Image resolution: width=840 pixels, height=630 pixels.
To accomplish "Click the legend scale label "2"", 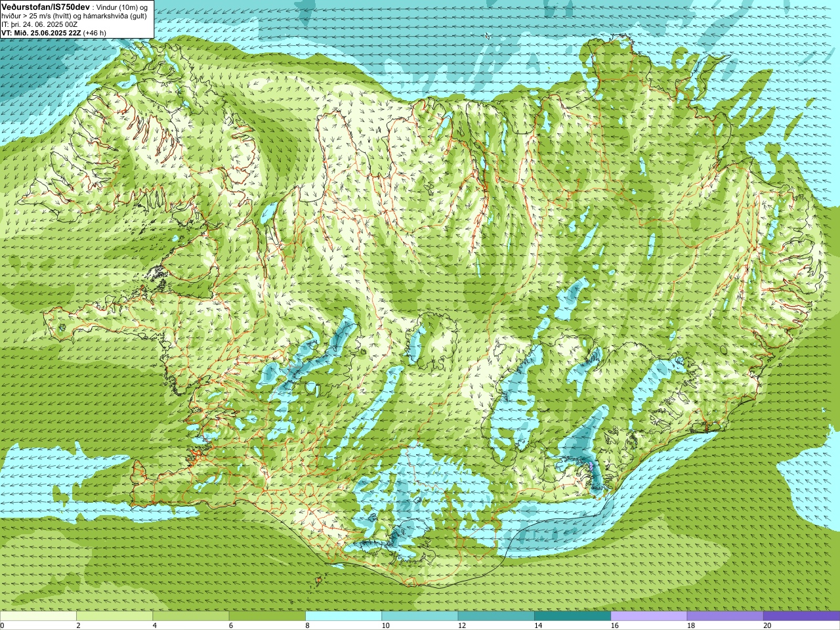I will 78,625.
